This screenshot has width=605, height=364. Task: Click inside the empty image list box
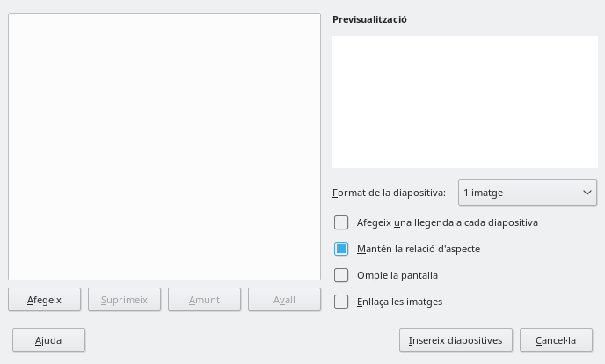[164, 147]
